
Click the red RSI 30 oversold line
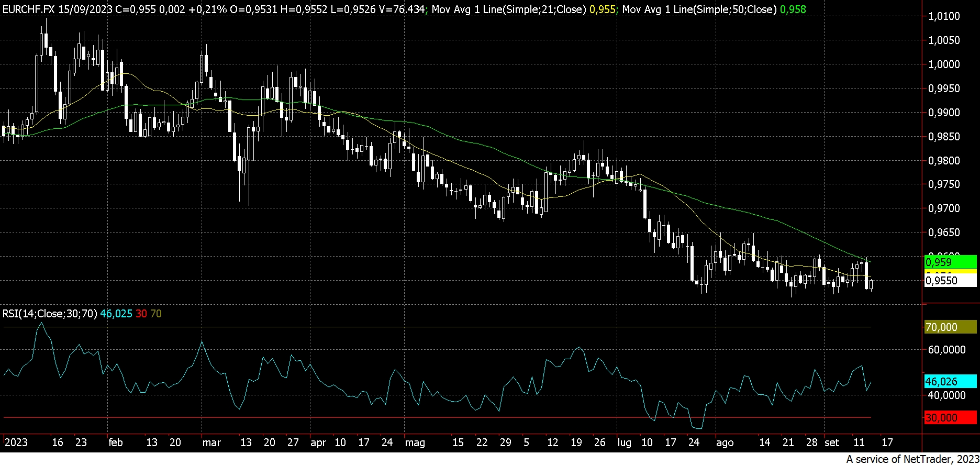coord(437,418)
